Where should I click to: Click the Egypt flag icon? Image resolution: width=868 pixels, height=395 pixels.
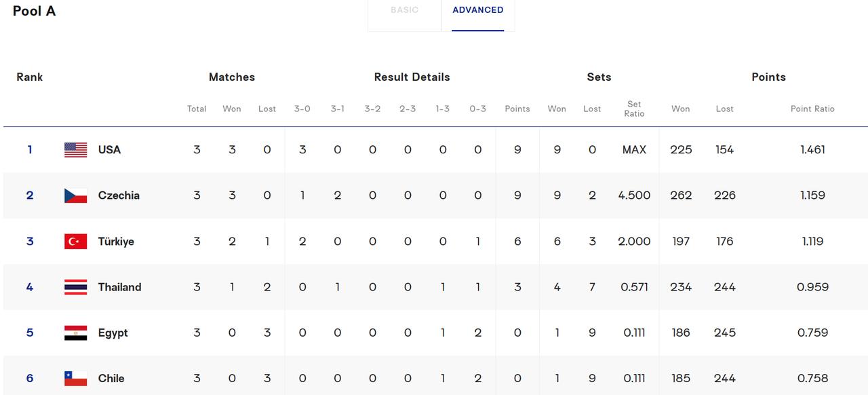click(x=75, y=333)
